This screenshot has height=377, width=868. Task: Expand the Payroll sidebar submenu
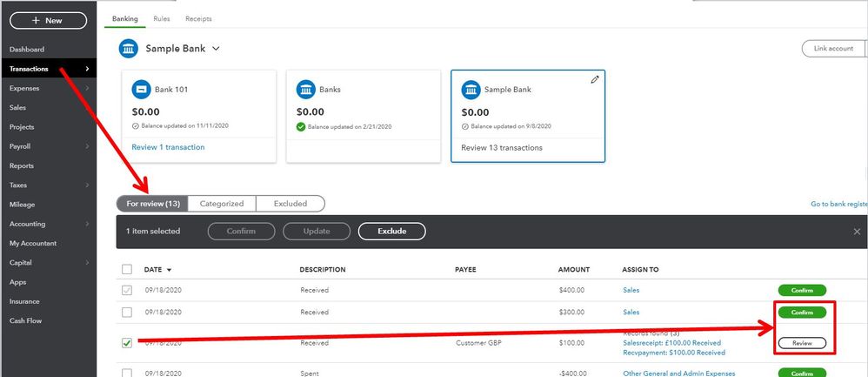pyautogui.click(x=87, y=146)
